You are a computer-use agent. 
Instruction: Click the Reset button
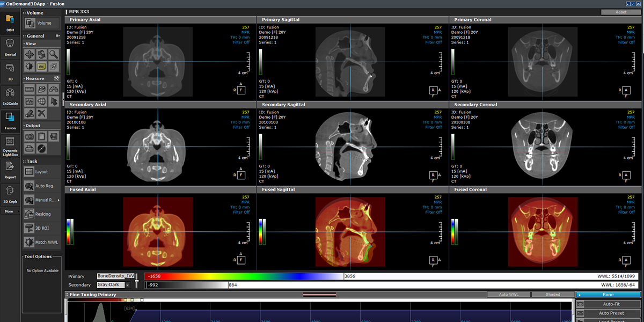(620, 12)
